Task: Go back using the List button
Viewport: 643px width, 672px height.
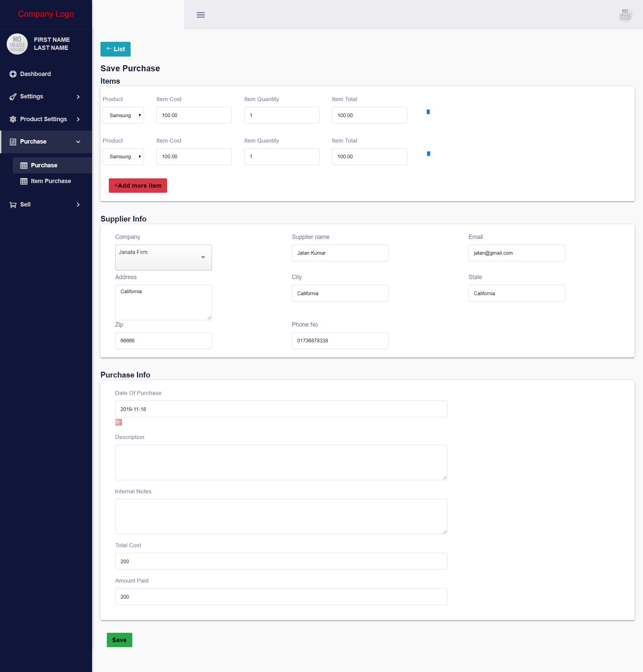Action: click(116, 49)
